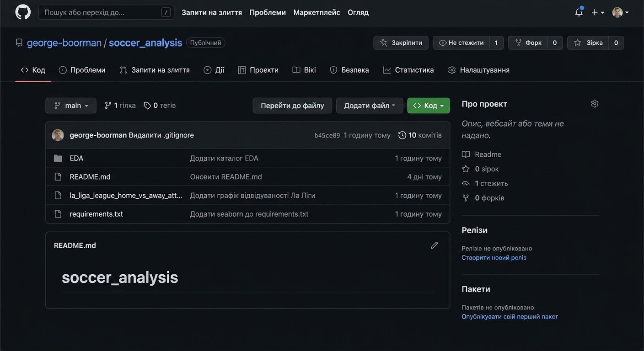Click Створити новий реліз link

tap(494, 258)
